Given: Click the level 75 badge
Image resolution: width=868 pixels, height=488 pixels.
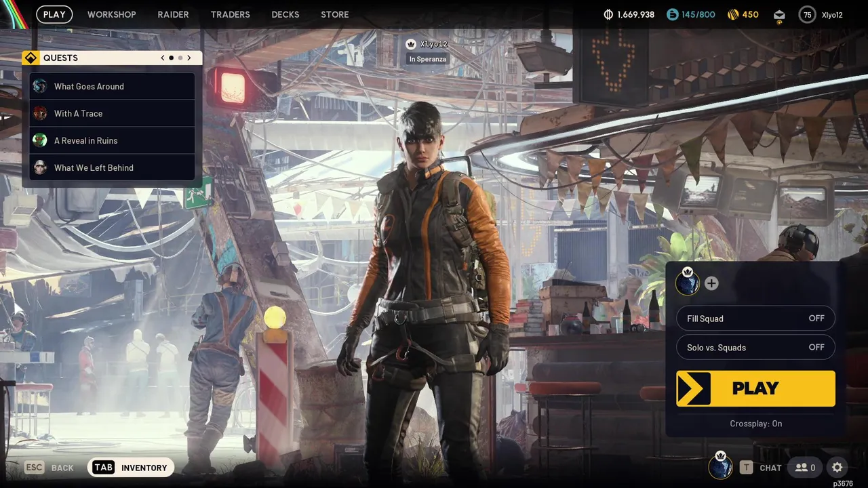Looking at the screenshot, I should [x=807, y=14].
